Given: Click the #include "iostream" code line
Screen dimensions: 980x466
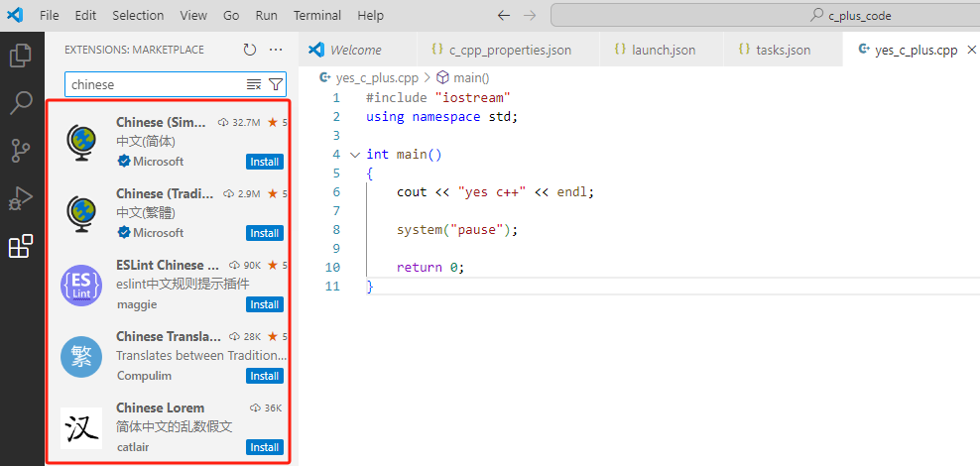Looking at the screenshot, I should 438,97.
